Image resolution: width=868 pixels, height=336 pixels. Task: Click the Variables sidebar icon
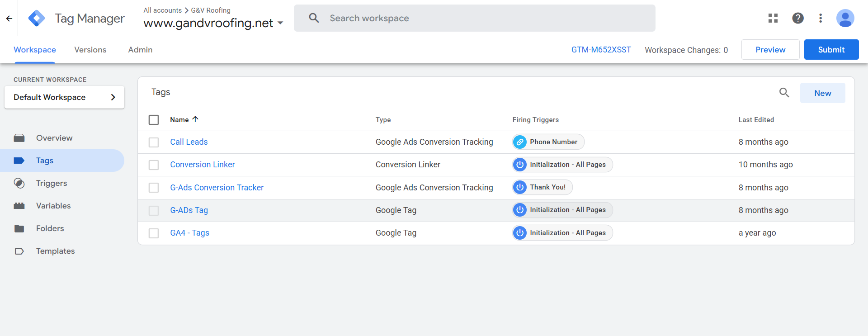(19, 206)
